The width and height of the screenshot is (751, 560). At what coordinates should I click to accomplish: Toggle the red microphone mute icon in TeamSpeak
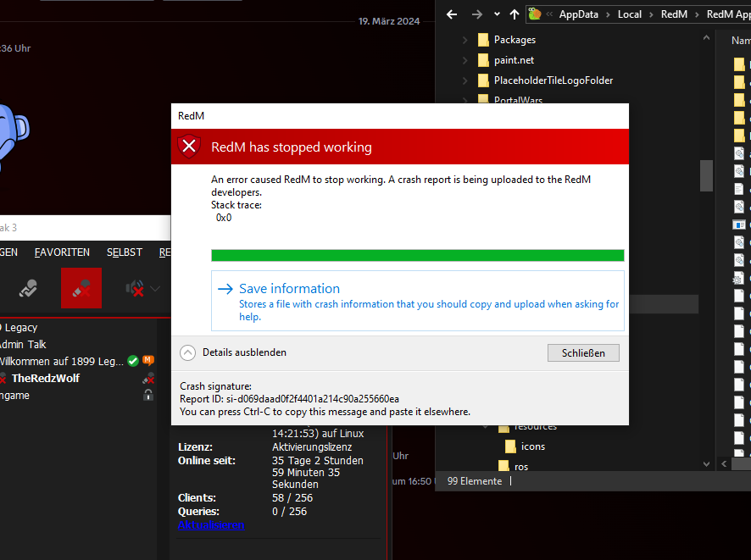pos(82,287)
